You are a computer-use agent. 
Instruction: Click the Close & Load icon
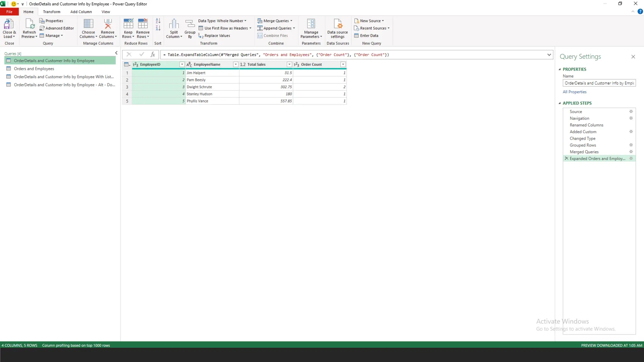(9, 25)
